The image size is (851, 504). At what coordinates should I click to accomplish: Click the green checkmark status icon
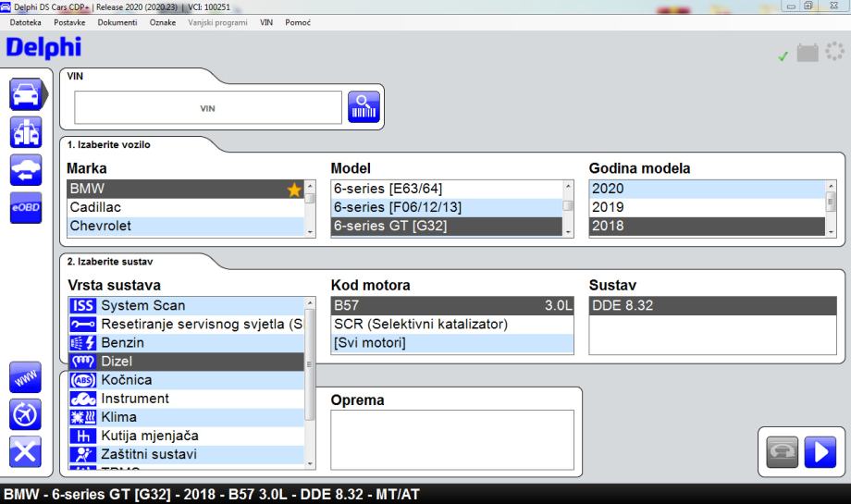[783, 55]
